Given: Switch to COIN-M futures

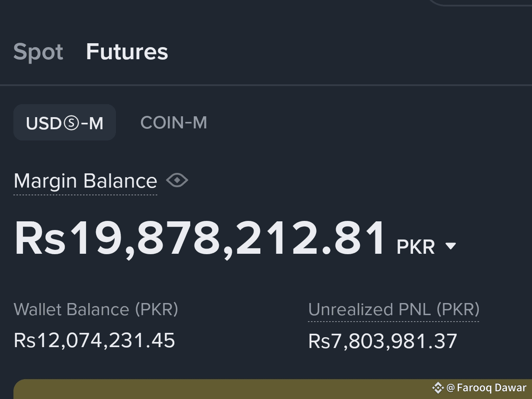Looking at the screenshot, I should (174, 123).
